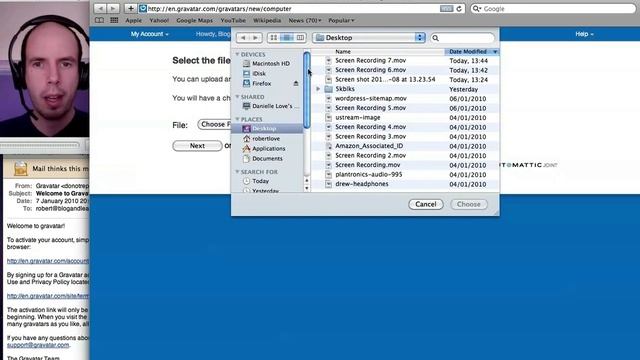Sort by Date Modified column header
This screenshot has height=360, width=640.
[x=471, y=52]
